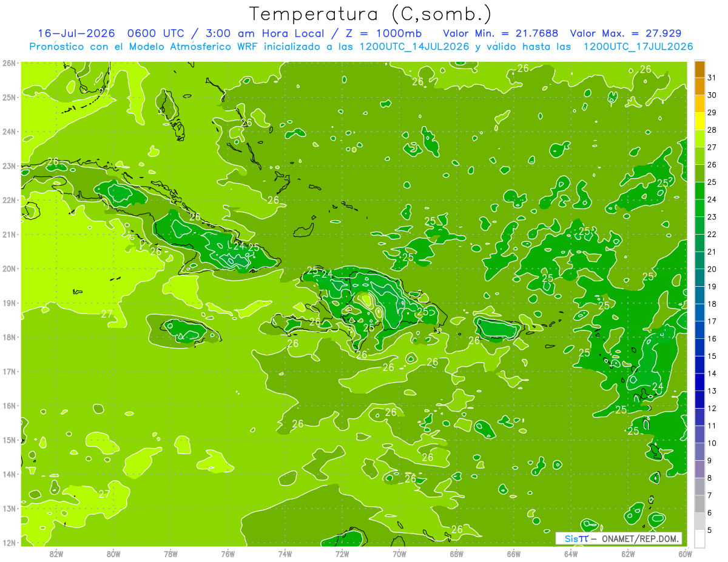The width and height of the screenshot is (728, 562).
Task: Click the '30' color scale label
Action: [x=712, y=95]
